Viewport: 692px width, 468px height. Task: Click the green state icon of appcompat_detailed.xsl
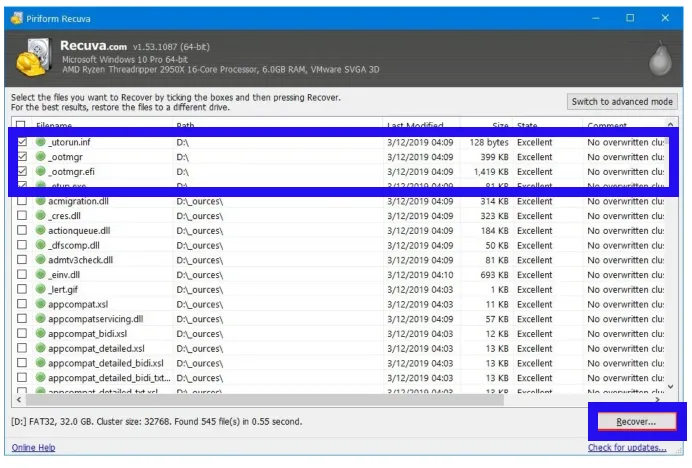[41, 348]
